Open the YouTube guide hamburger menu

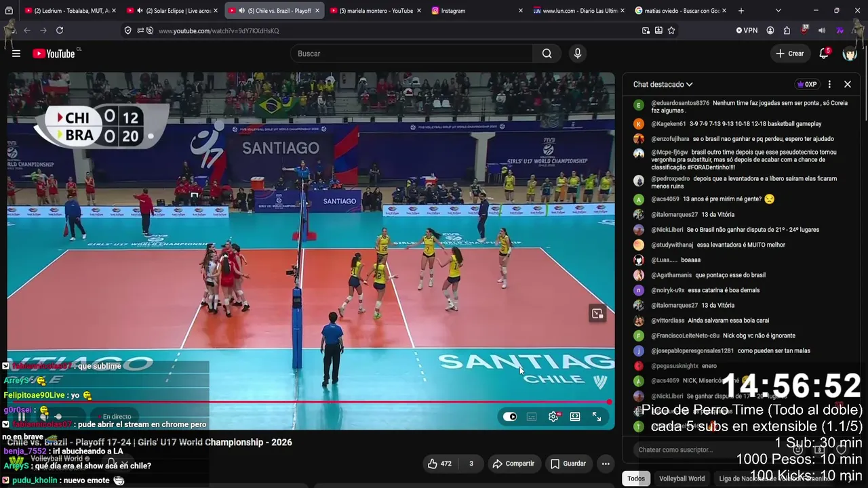16,54
